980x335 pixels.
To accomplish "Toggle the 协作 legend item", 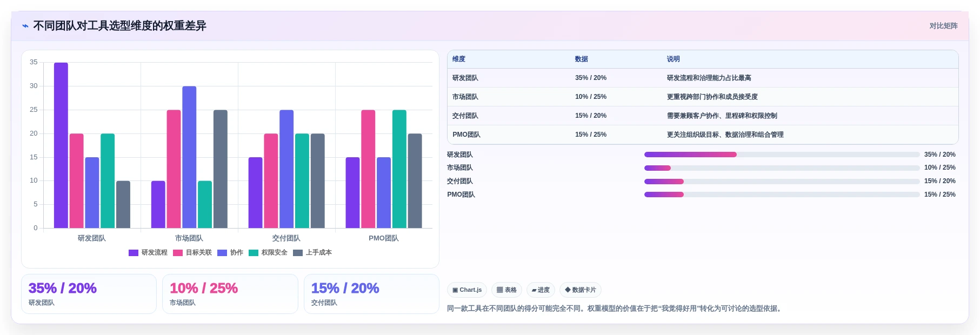I will 230,252.
